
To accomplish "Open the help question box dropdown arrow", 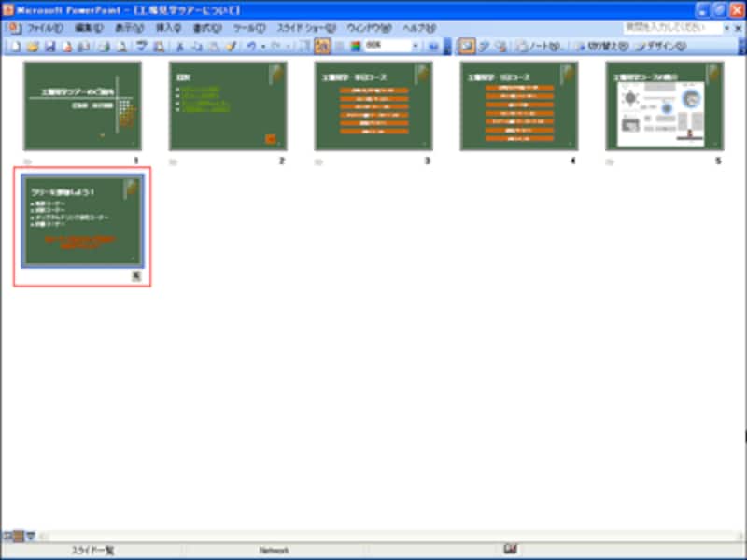I will pyautogui.click(x=727, y=28).
